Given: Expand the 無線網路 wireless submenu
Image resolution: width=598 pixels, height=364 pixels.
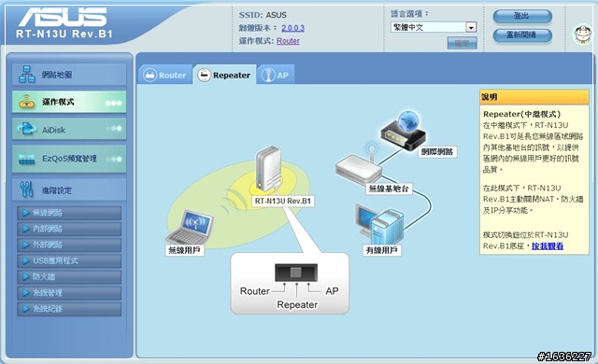Looking at the screenshot, I should [69, 213].
